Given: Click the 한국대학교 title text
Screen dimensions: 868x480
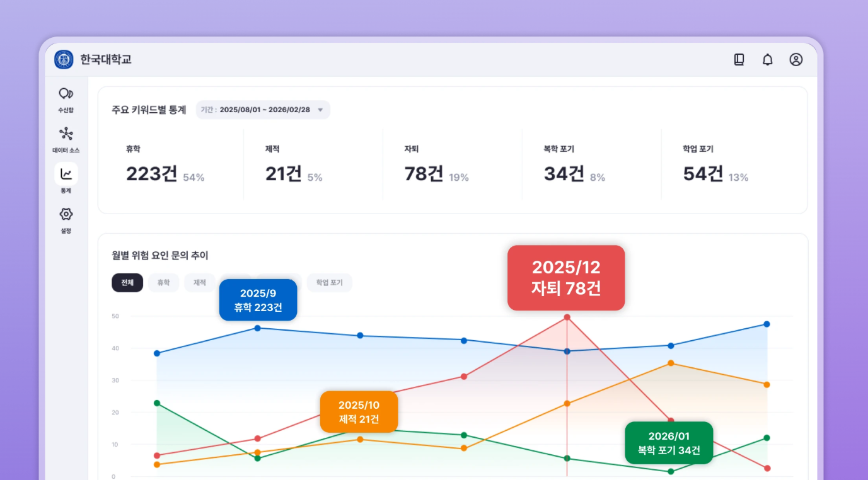Looking at the screenshot, I should pos(106,60).
